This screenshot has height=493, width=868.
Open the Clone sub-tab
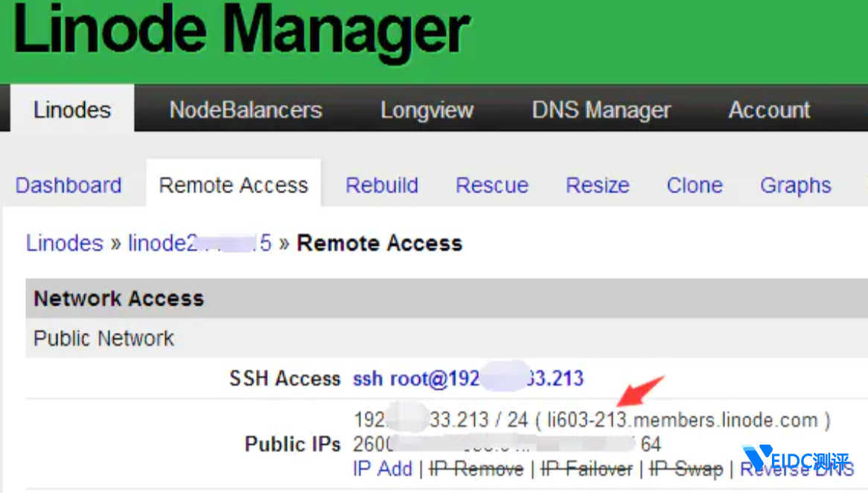point(695,185)
